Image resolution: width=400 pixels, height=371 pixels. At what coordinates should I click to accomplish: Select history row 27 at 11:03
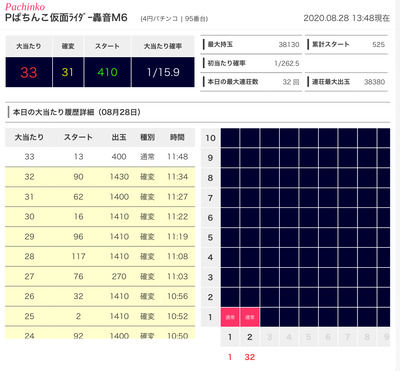(100, 276)
